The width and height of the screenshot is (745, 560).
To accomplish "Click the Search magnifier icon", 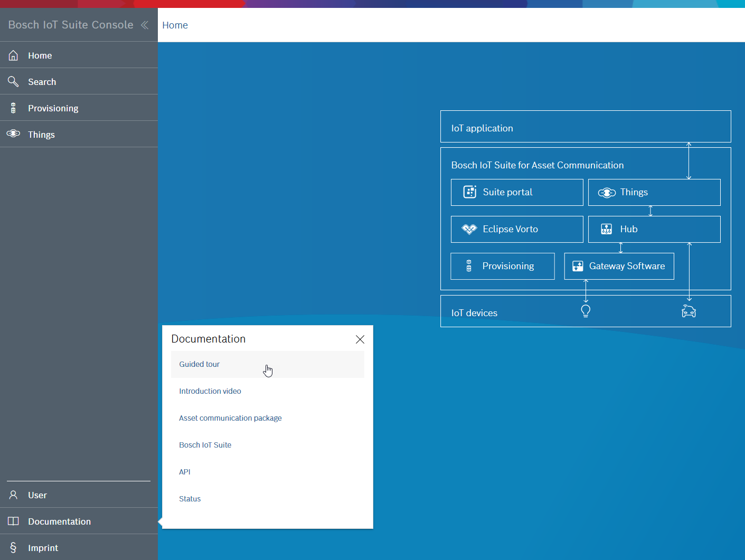I will tap(13, 81).
